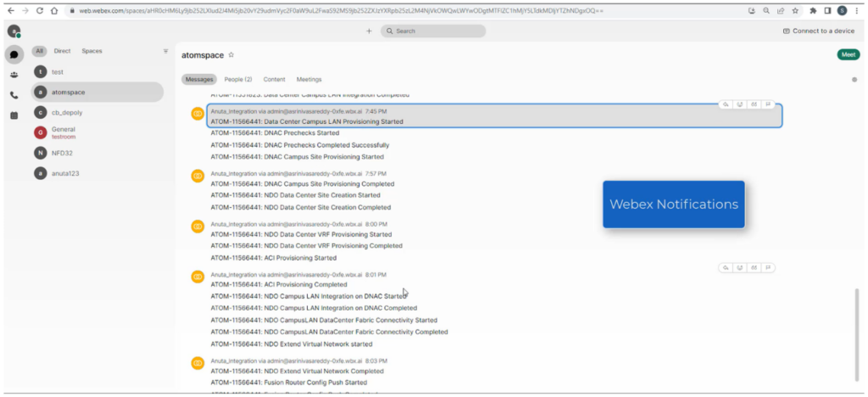
Task: Go to the browser home page
Action: pyautogui.click(x=54, y=10)
